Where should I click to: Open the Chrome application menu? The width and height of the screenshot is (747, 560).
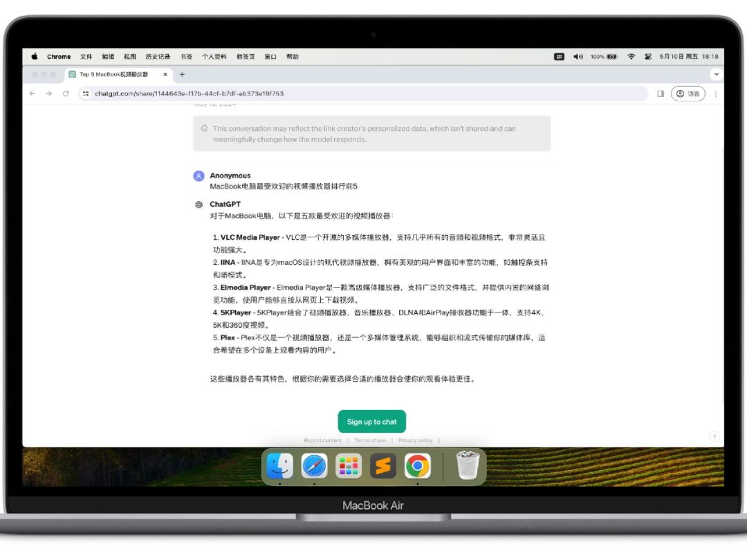(x=59, y=57)
